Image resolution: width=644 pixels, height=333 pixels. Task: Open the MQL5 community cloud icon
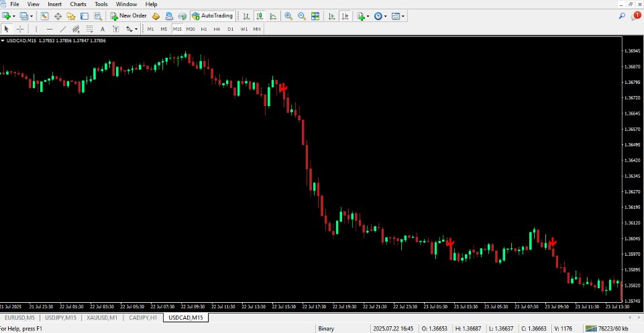(x=169, y=16)
